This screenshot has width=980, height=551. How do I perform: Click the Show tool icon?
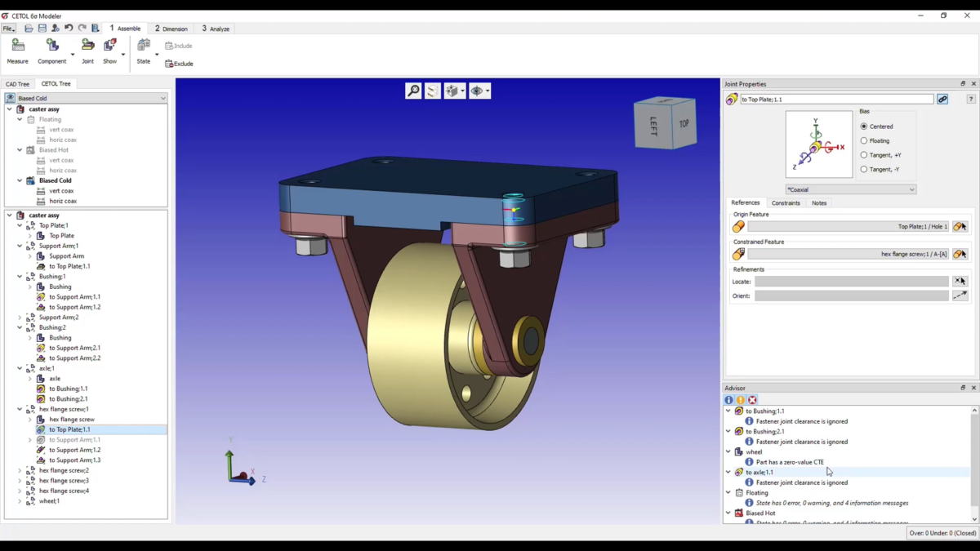(x=109, y=46)
